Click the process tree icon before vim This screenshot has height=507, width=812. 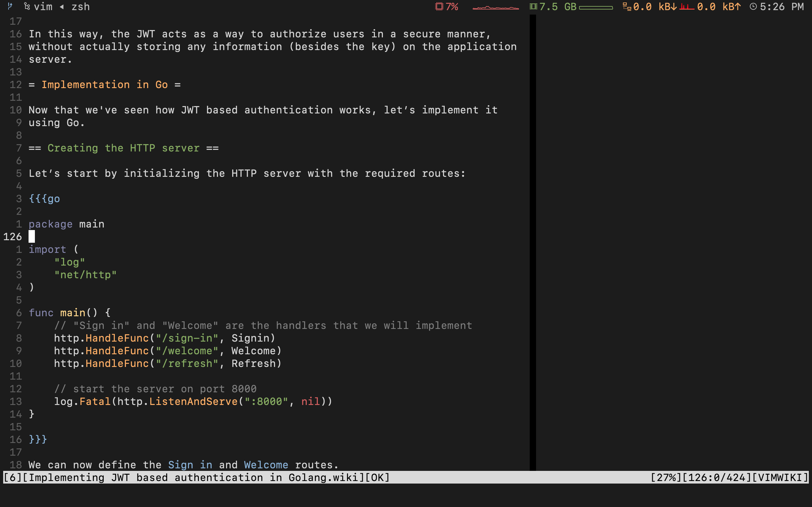coord(27,6)
